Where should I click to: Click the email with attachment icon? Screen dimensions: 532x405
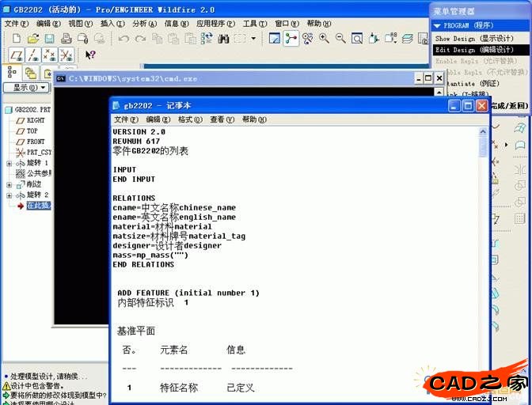point(83,38)
